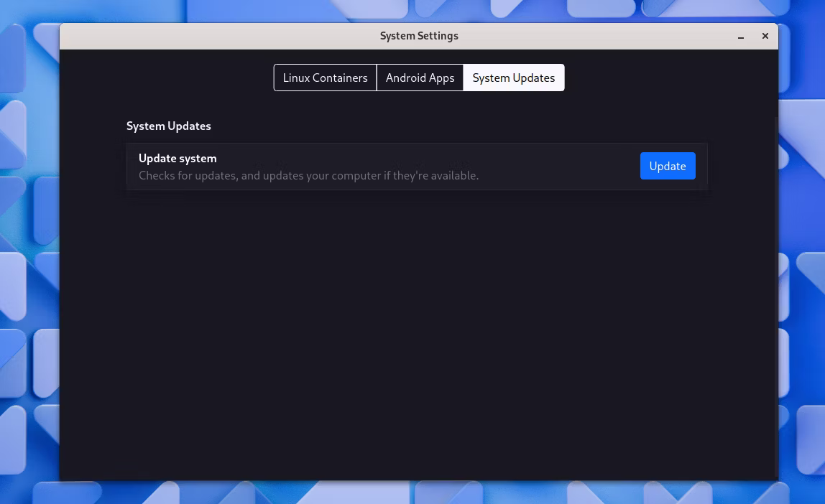Click the 'System Settings' window title
The image size is (825, 504).
pyautogui.click(x=419, y=36)
